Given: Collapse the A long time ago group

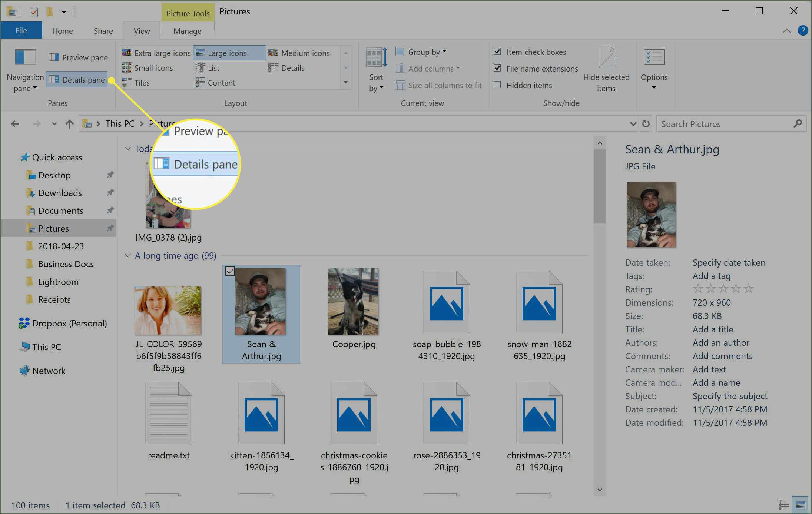Looking at the screenshot, I should click(x=128, y=255).
